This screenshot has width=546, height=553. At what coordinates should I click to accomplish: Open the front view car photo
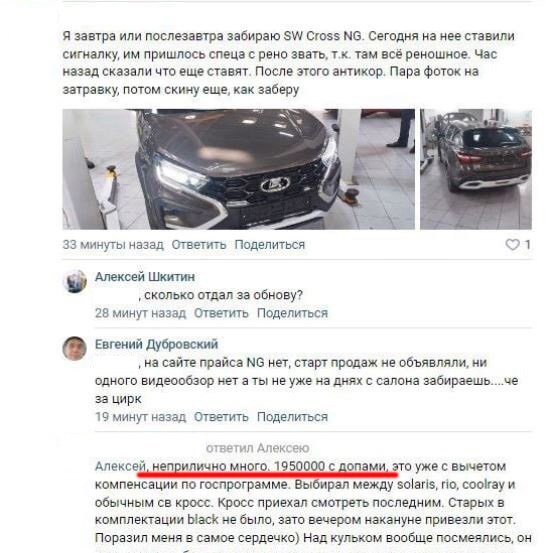click(x=238, y=169)
